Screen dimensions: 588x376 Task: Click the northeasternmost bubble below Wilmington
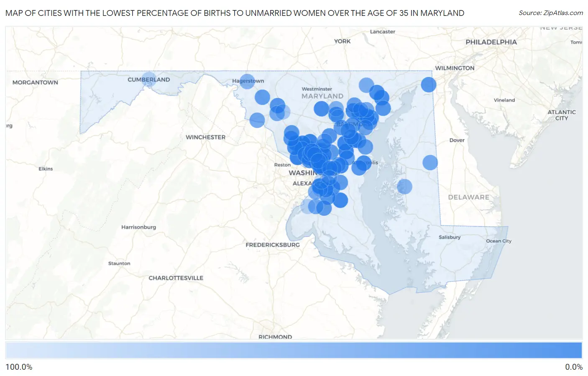coord(429,84)
